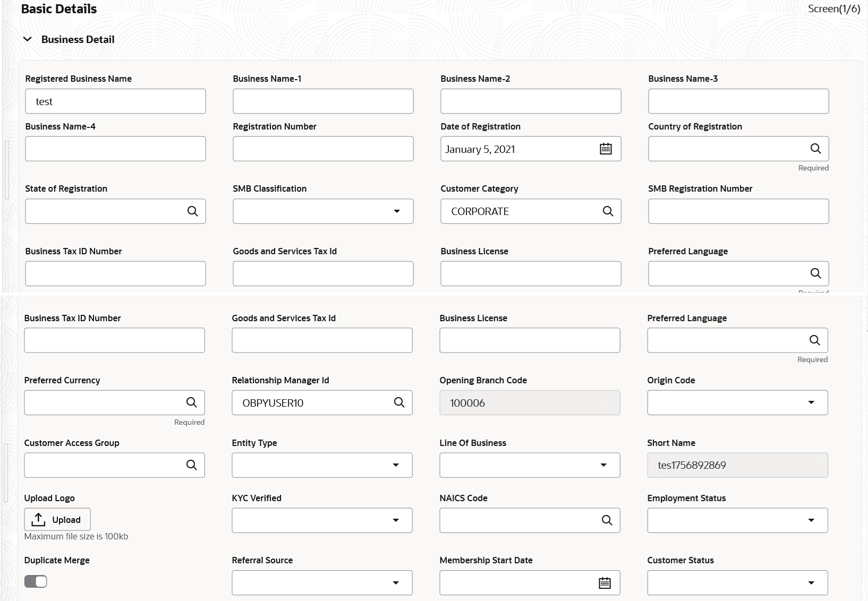Open the Membership Start Date calendar
The width and height of the screenshot is (868, 601).
point(605,583)
